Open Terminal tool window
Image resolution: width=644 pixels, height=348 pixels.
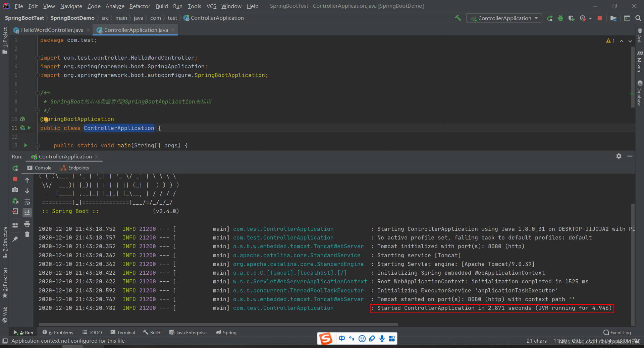click(x=123, y=333)
